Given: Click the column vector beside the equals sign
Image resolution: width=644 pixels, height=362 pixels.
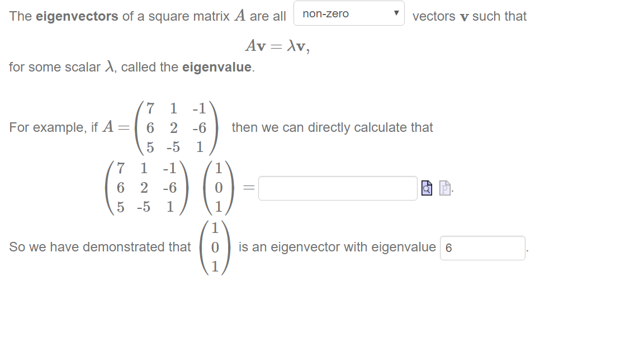Looking at the screenshot, I should tap(219, 188).
